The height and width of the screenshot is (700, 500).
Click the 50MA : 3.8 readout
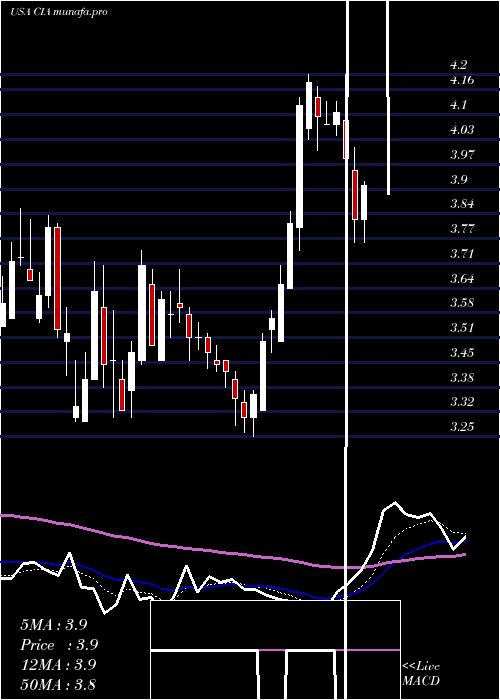(58, 684)
